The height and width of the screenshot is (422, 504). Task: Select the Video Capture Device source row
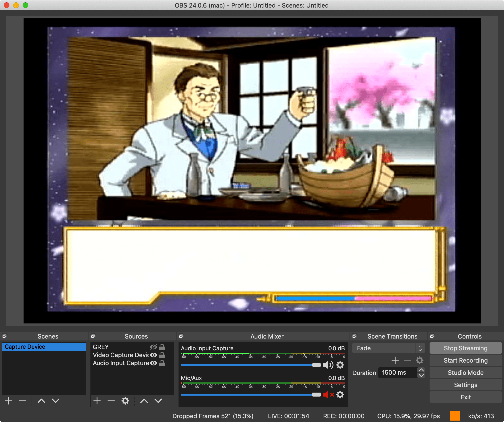[x=132, y=355]
